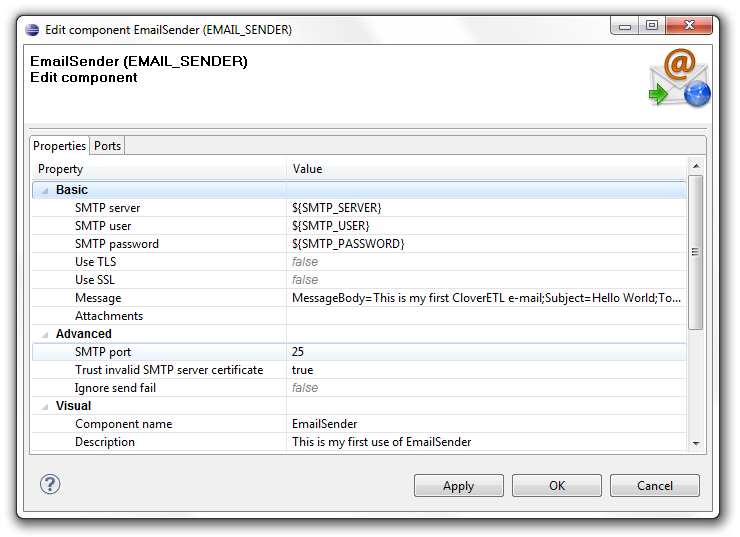
Task: Click the scrollbar up arrow
Action: pos(696,166)
